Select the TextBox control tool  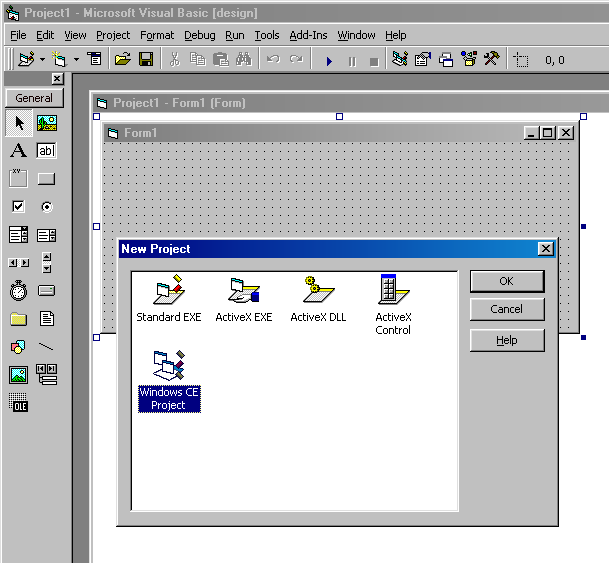point(47,151)
